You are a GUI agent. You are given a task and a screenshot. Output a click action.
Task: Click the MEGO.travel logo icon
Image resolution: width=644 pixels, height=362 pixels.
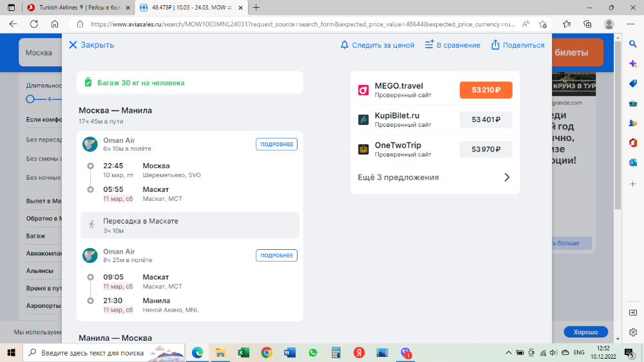tap(363, 90)
